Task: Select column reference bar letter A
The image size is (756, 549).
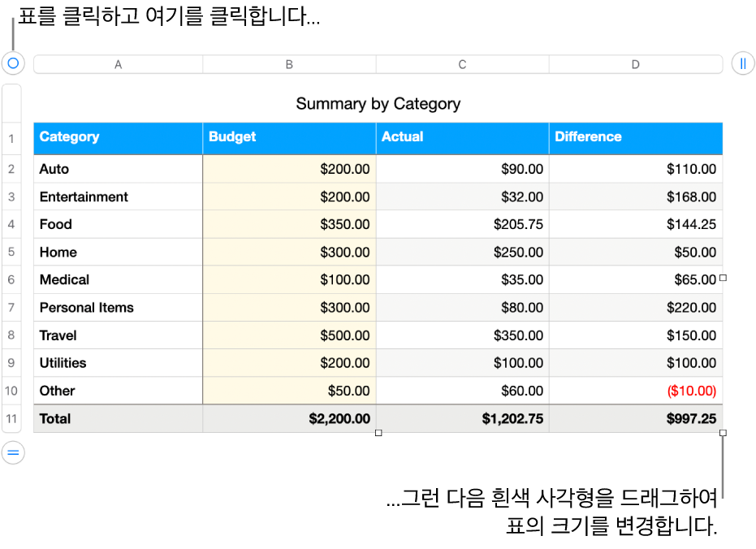Action: [x=118, y=63]
